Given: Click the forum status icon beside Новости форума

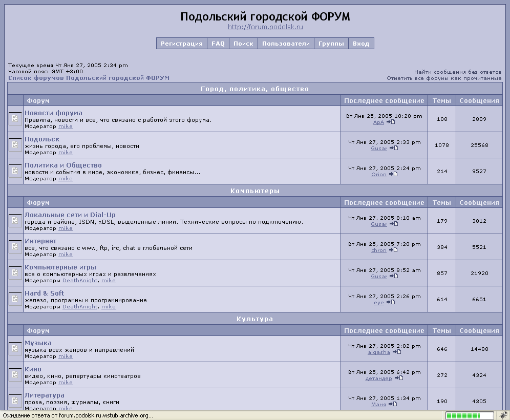Looking at the screenshot, I should [x=15, y=119].
